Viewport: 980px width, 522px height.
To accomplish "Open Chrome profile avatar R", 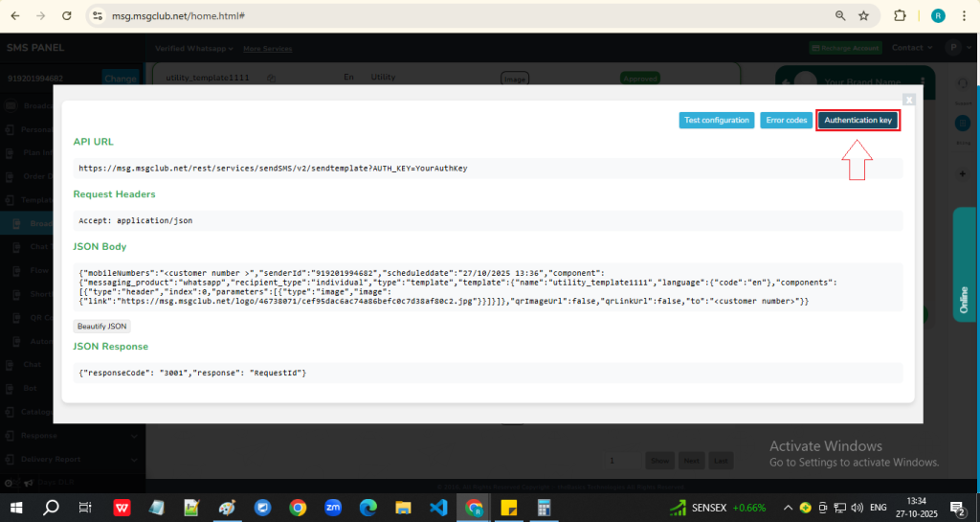I will click(938, 16).
